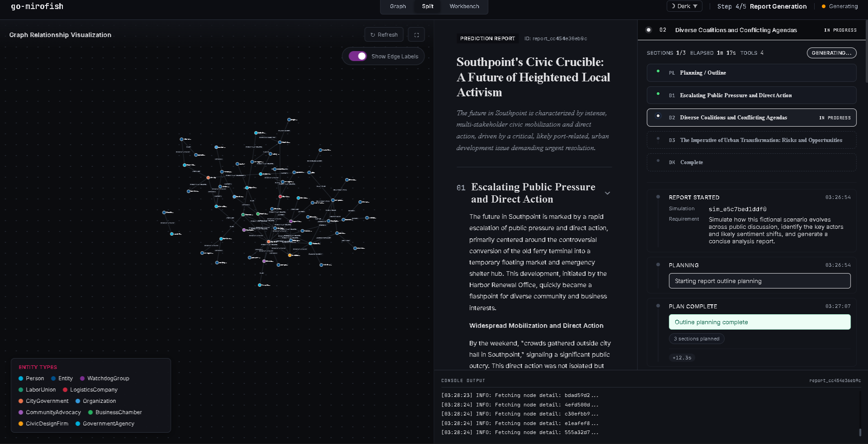The image size is (868, 444).
Task: Click the PLANNING timeline entry header
Action: (683, 265)
